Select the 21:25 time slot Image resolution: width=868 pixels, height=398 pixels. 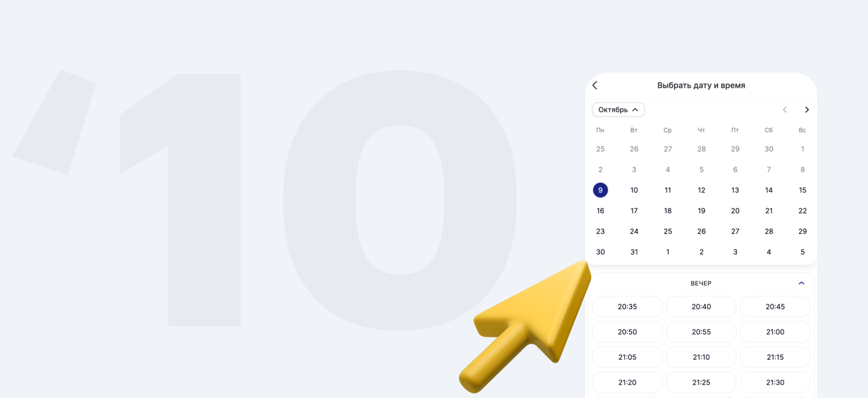[701, 382]
